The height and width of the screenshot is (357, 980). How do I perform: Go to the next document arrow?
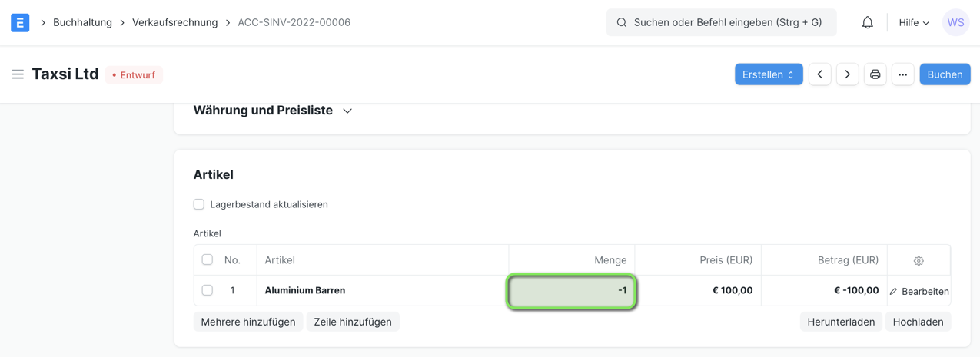point(847,74)
